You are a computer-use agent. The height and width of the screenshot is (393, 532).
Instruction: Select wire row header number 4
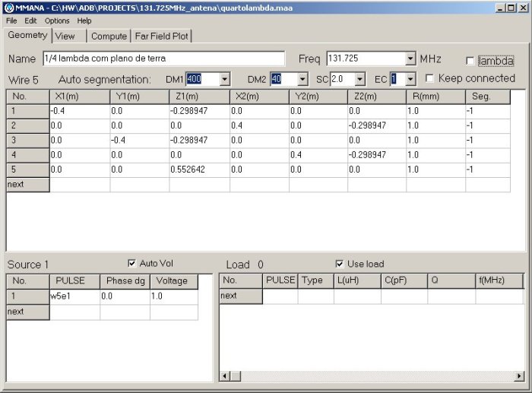click(28, 155)
